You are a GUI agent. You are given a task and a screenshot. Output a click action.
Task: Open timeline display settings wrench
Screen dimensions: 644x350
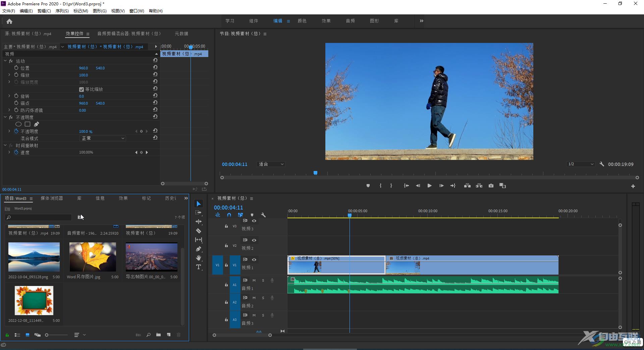263,215
